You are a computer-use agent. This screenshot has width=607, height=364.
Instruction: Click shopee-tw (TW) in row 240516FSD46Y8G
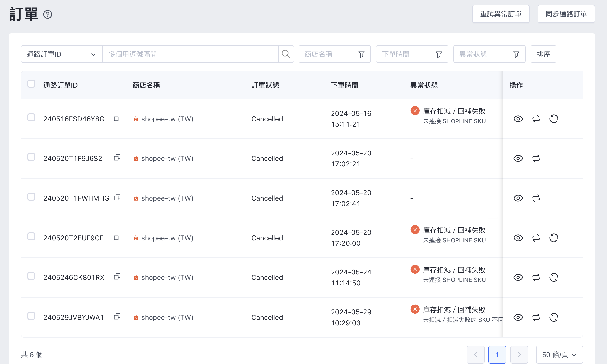[167, 119]
